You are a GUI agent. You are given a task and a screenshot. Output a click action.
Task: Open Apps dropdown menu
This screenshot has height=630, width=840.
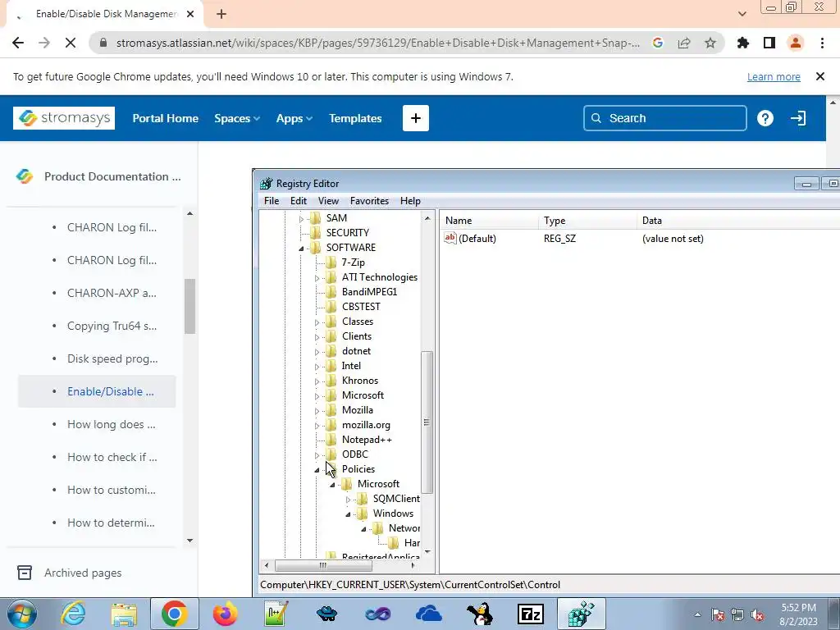294,118
